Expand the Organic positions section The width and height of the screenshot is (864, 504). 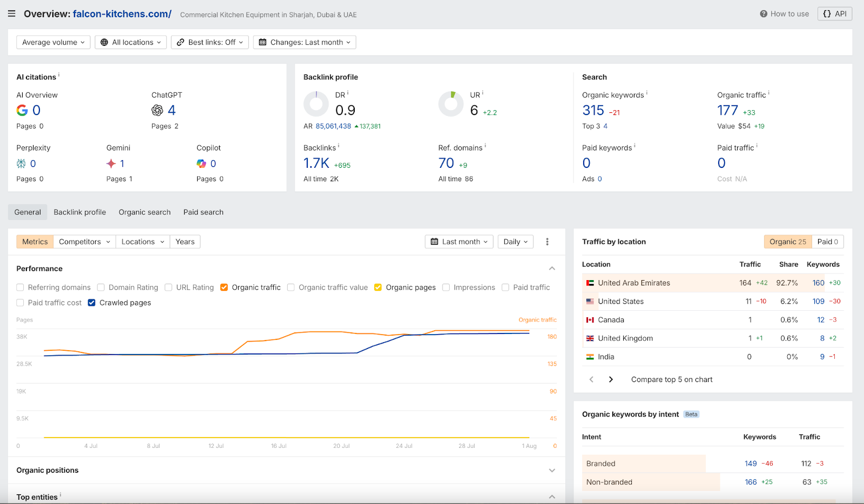552,471
